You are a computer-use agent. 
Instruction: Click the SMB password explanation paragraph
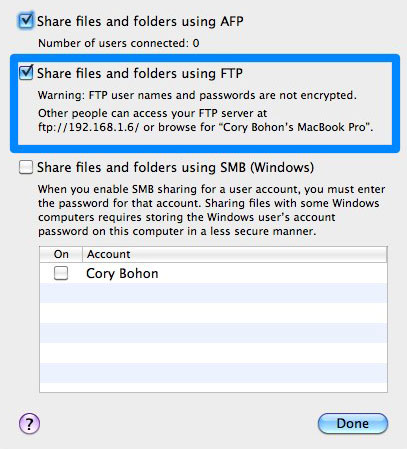[211, 210]
